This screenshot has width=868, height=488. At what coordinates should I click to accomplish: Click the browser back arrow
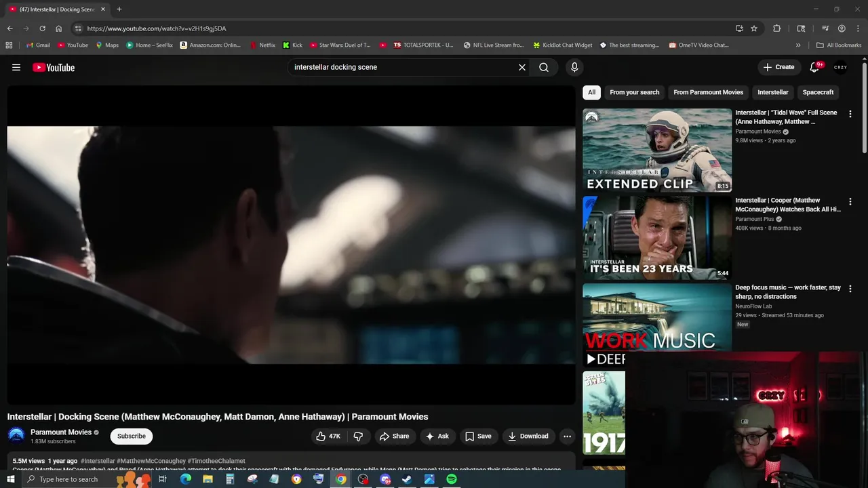[9, 28]
